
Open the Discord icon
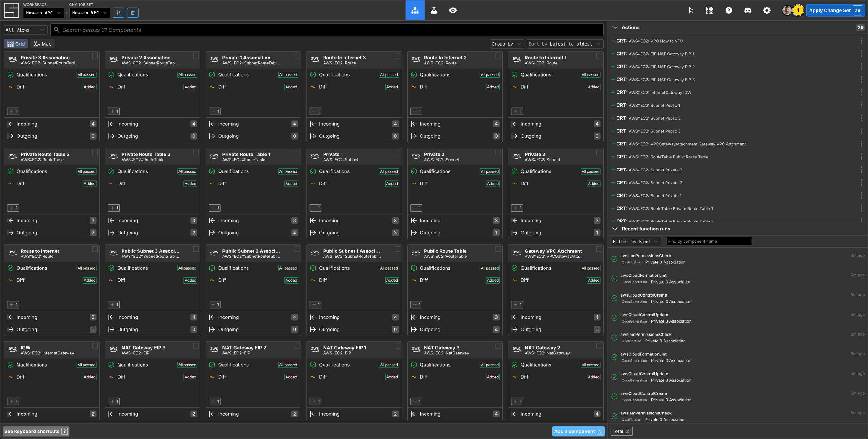coord(748,10)
